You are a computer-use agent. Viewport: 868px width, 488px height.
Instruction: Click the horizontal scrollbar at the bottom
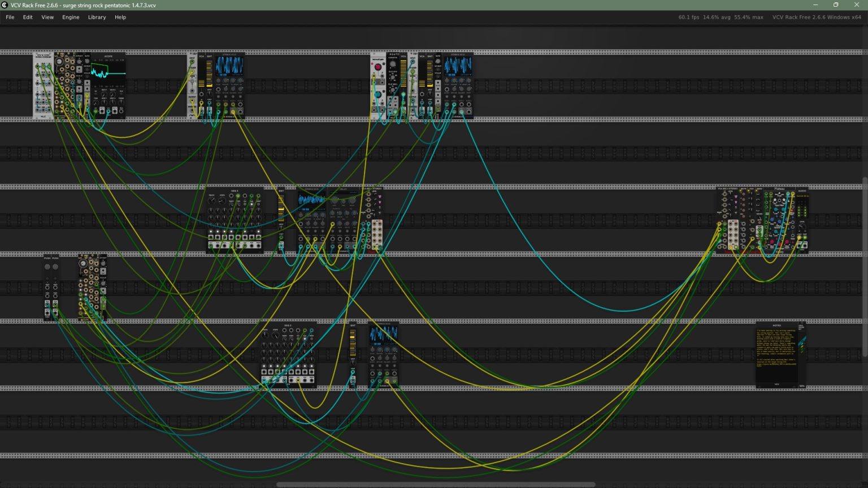tap(435, 485)
